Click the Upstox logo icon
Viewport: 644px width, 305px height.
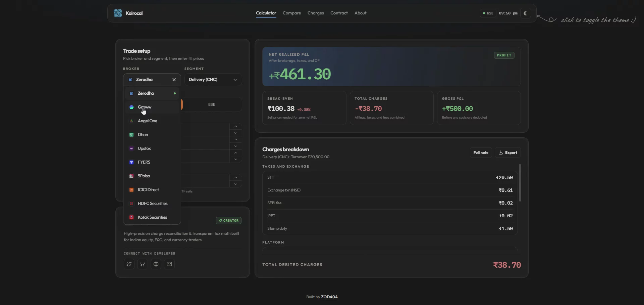click(131, 148)
